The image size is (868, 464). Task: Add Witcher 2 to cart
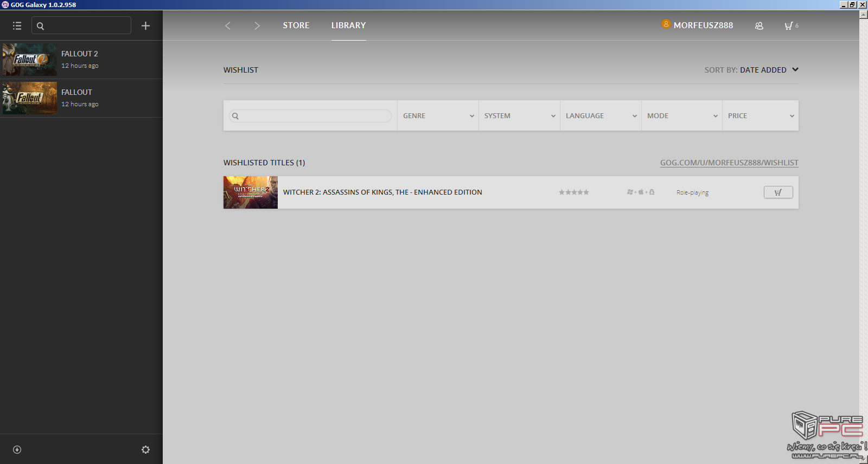click(778, 192)
